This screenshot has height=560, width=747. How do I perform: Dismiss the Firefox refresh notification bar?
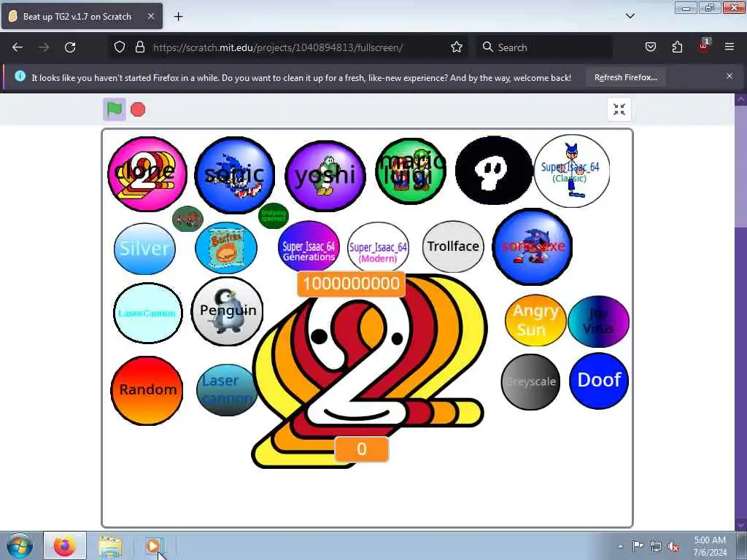point(729,76)
